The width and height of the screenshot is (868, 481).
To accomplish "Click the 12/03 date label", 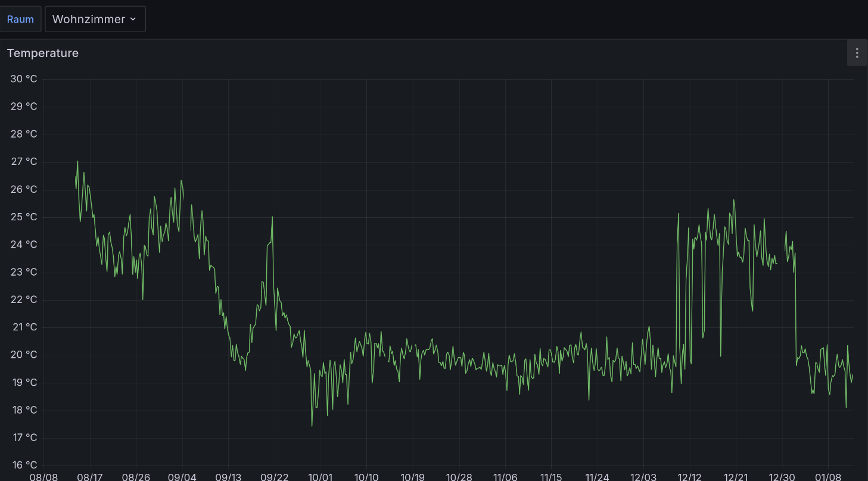I will 643,477.
